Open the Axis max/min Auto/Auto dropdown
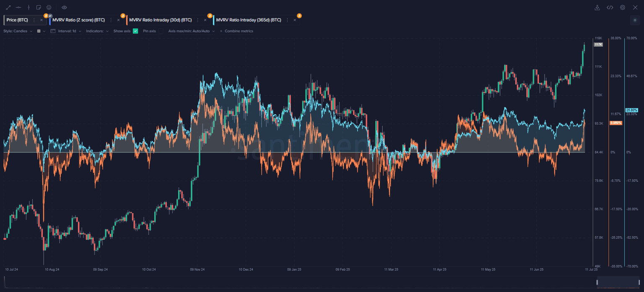The width and height of the screenshot is (644, 292). 191,31
